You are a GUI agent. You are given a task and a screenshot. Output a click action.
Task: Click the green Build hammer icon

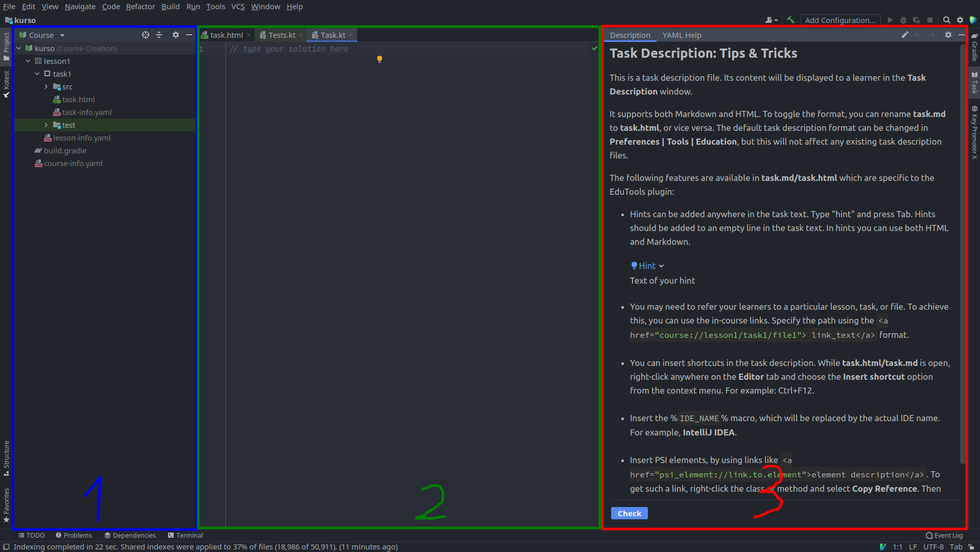pos(790,20)
